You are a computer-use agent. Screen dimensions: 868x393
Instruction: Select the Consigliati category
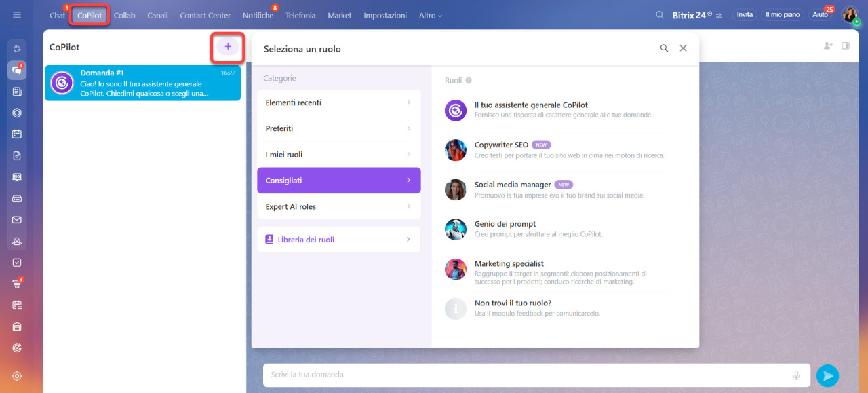click(339, 181)
